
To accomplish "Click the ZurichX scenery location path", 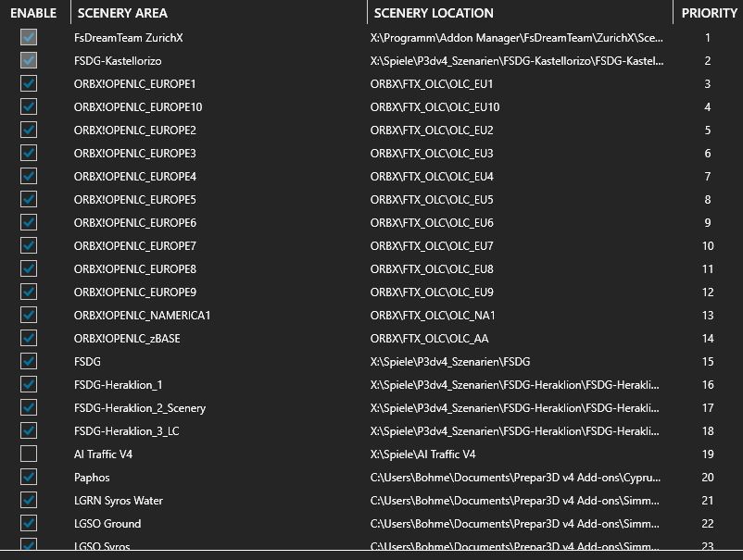I will pyautogui.click(x=516, y=38).
